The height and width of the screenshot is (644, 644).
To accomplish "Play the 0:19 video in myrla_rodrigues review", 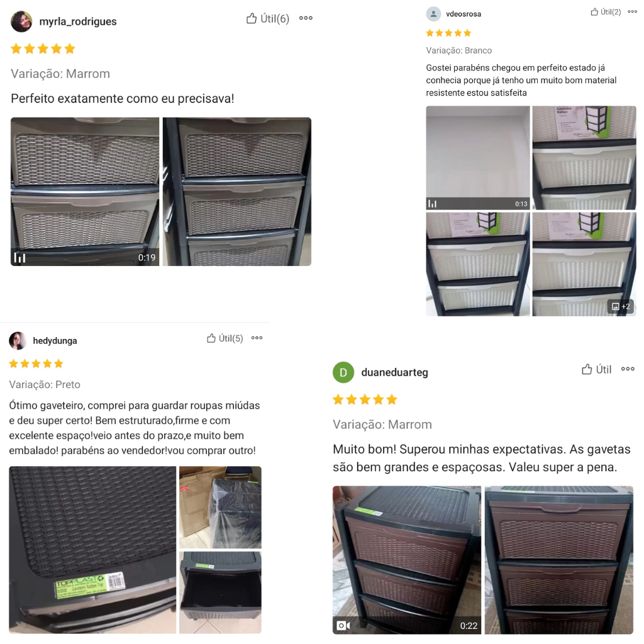I will [85, 191].
